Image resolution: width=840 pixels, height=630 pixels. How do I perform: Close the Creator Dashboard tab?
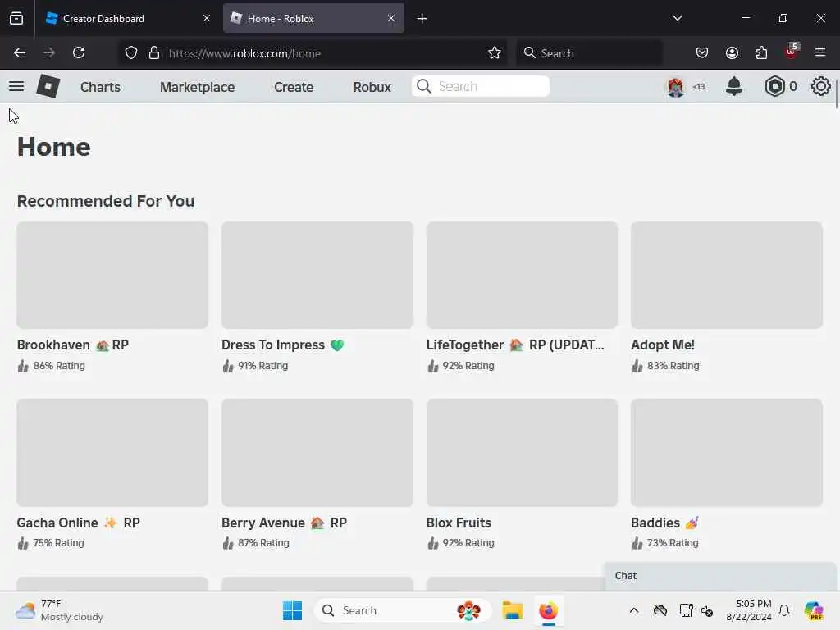pyautogui.click(x=206, y=19)
